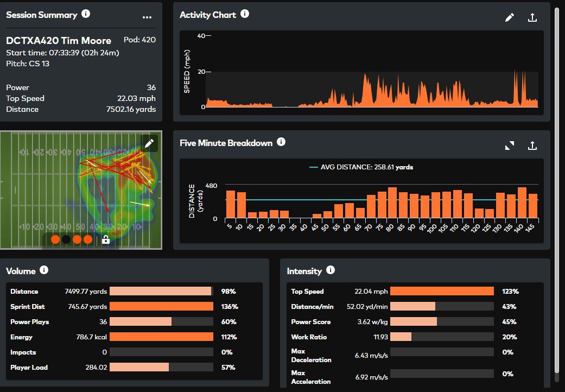This screenshot has width=565, height=392.
Task: Open the Session Summary three-dot menu
Action: pos(147,17)
